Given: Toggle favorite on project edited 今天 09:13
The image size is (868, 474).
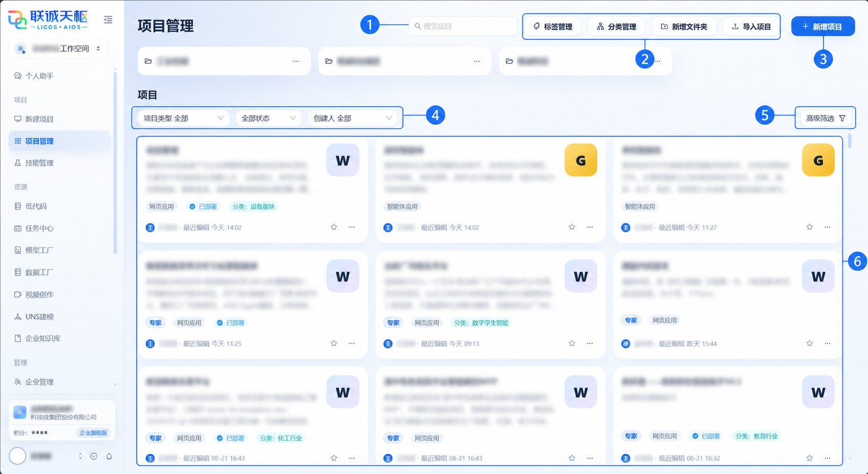Looking at the screenshot, I should [x=572, y=343].
